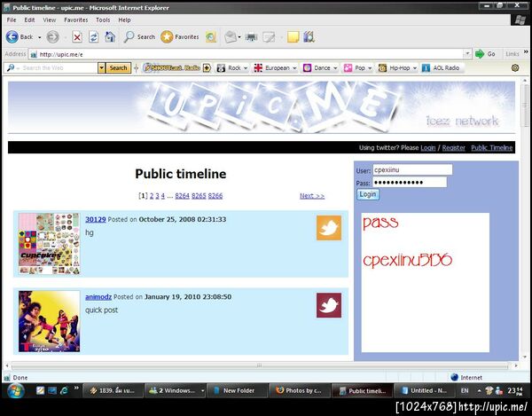Click into the User input field
The width and height of the screenshot is (532, 416).
[412, 169]
